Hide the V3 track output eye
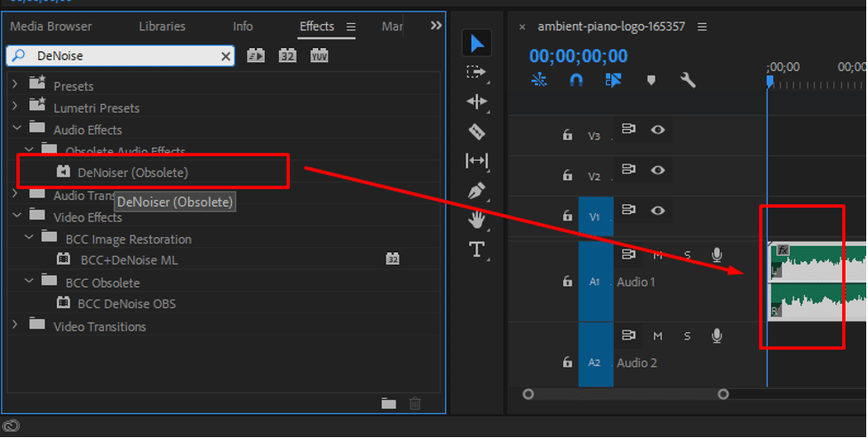The height and width of the screenshot is (438, 868). pyautogui.click(x=657, y=130)
